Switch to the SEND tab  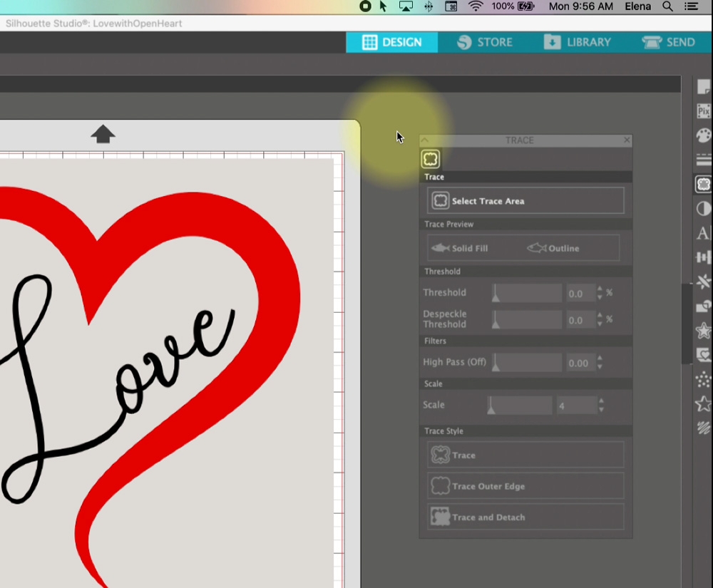669,42
